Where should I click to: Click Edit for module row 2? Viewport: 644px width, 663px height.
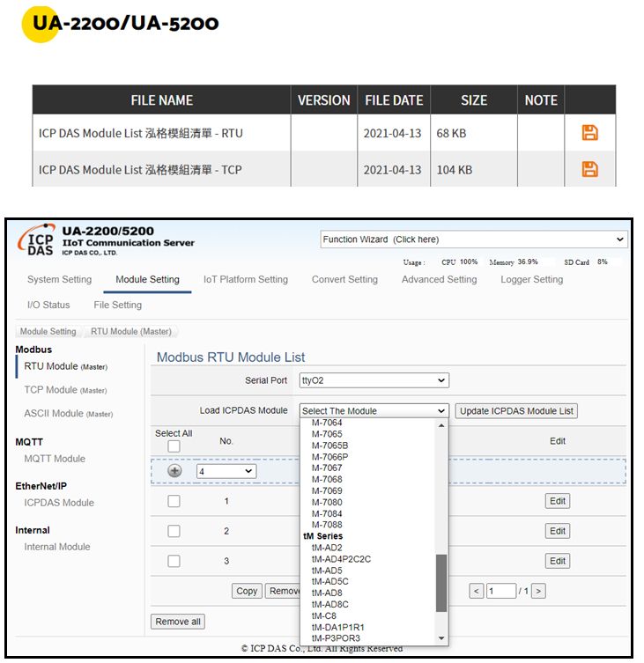pos(558,531)
